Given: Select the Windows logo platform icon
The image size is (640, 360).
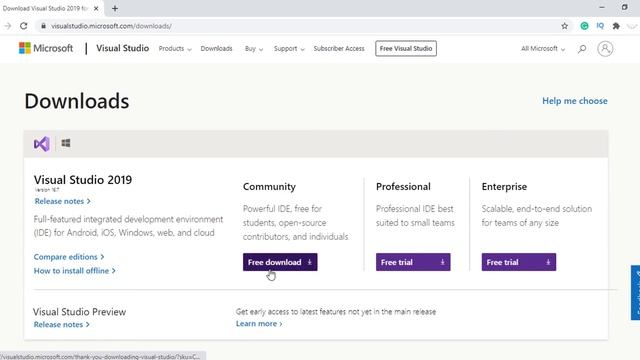Looking at the screenshot, I should coord(66,143).
